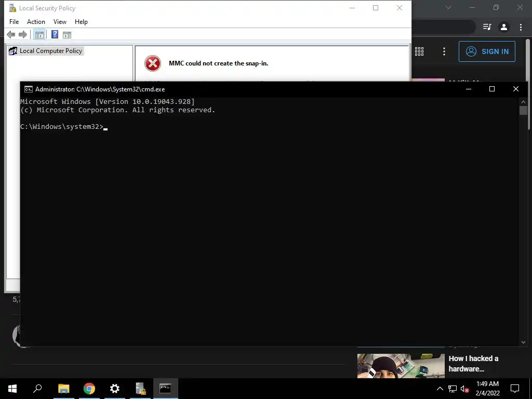Viewport: 532px width, 399px height.
Task: Open the View menu
Action: [x=60, y=22]
